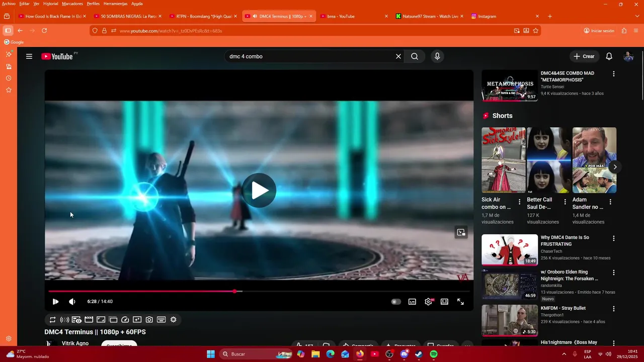644x362 pixels.
Task: Bookmark this page with star
Action: (536, 31)
